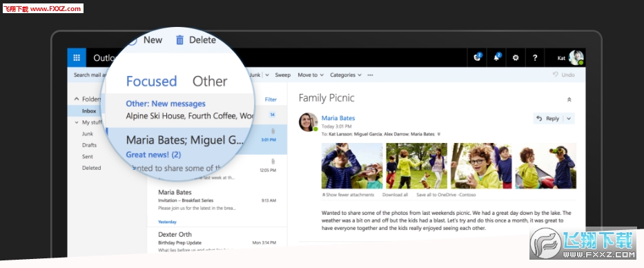Open the notifications bell icon

tap(496, 57)
